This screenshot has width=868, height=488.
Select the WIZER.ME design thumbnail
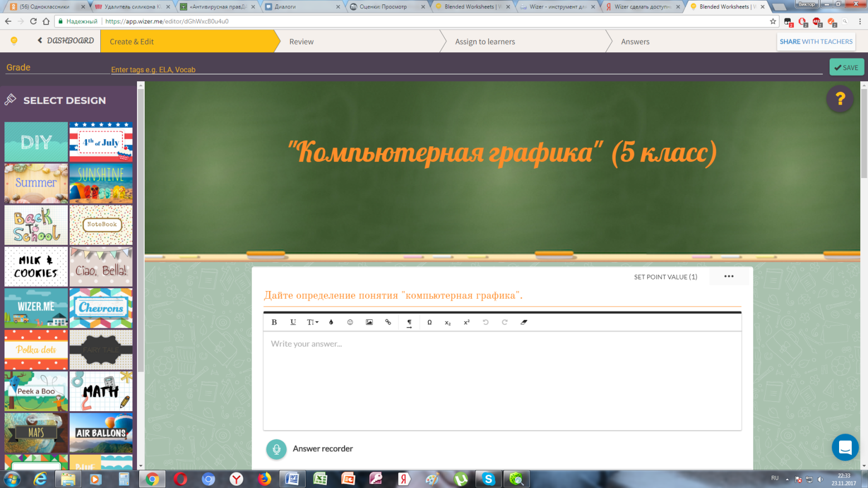tap(36, 308)
